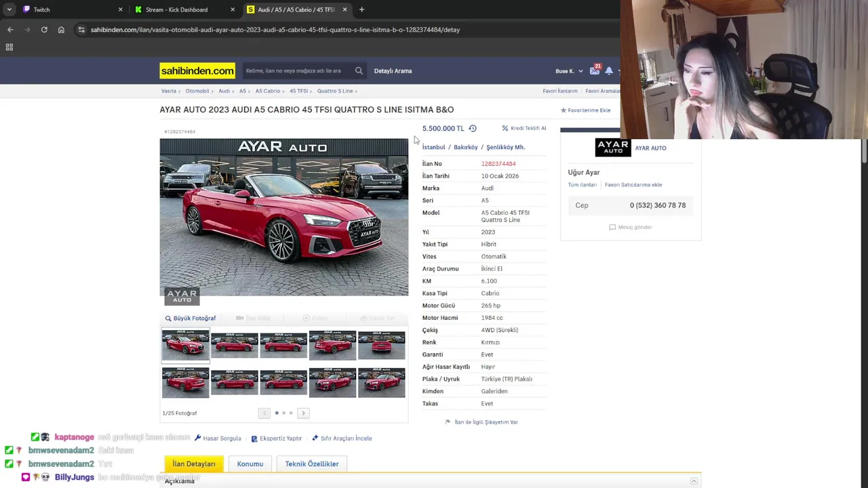Click Favori Satıcılarıma ekle link

[x=633, y=185]
